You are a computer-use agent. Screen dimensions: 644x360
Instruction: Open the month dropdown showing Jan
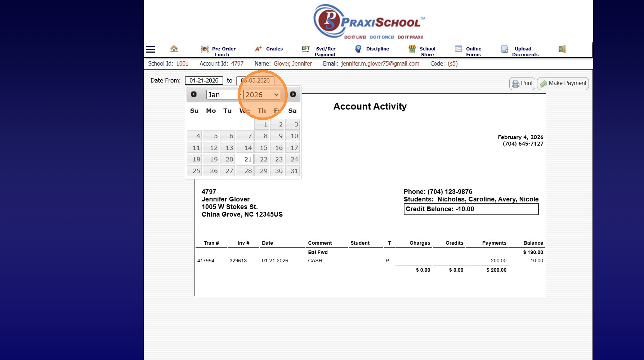tap(224, 95)
